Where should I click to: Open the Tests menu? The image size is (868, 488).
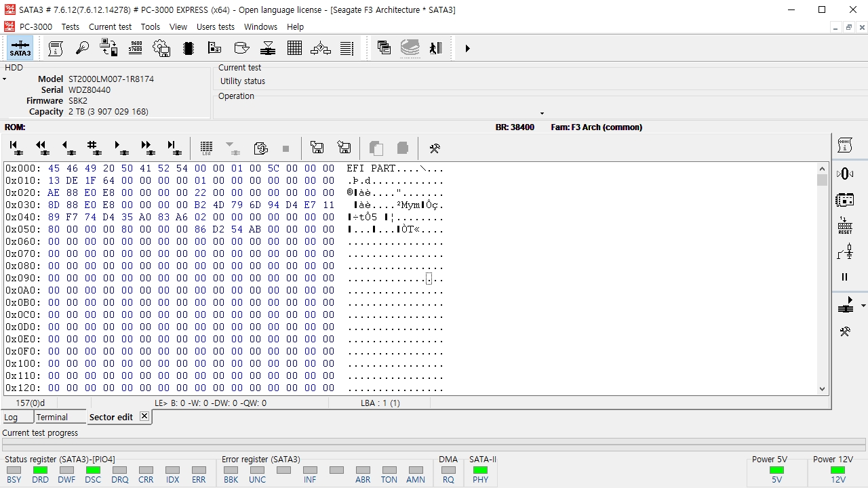point(71,27)
